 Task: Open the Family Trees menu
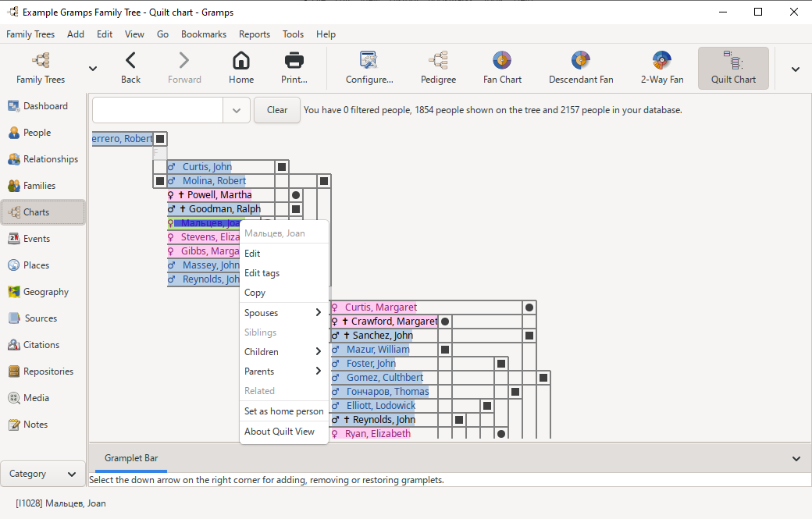click(x=30, y=34)
